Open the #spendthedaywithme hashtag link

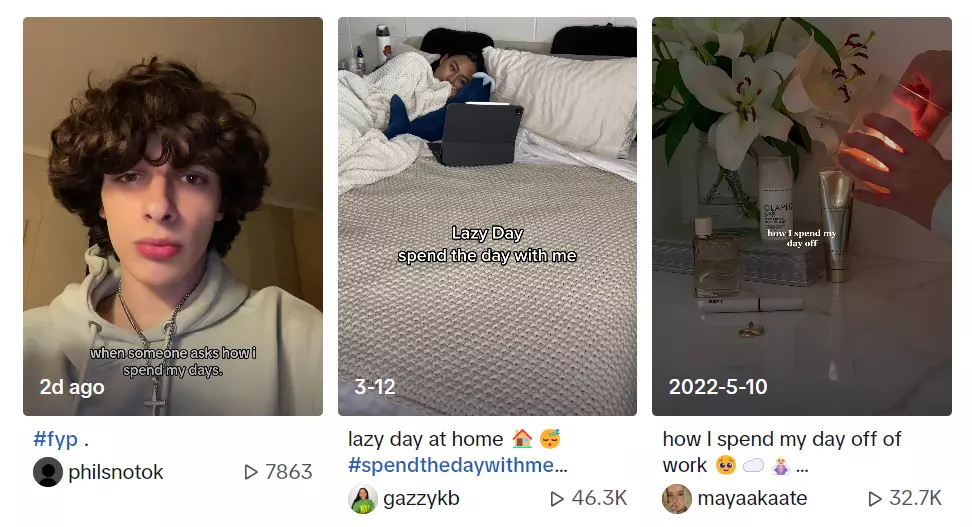click(x=457, y=465)
